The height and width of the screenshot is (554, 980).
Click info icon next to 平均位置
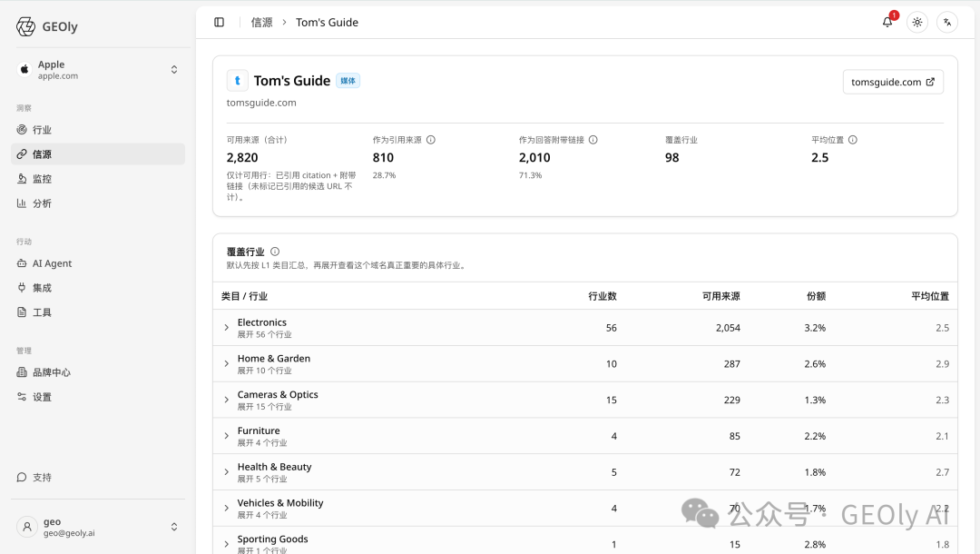click(x=852, y=140)
